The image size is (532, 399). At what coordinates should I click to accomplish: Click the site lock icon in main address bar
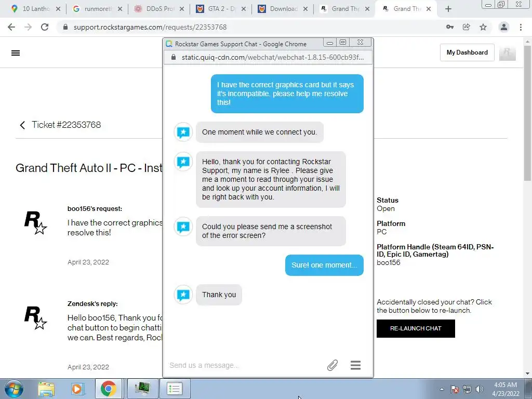[65, 27]
